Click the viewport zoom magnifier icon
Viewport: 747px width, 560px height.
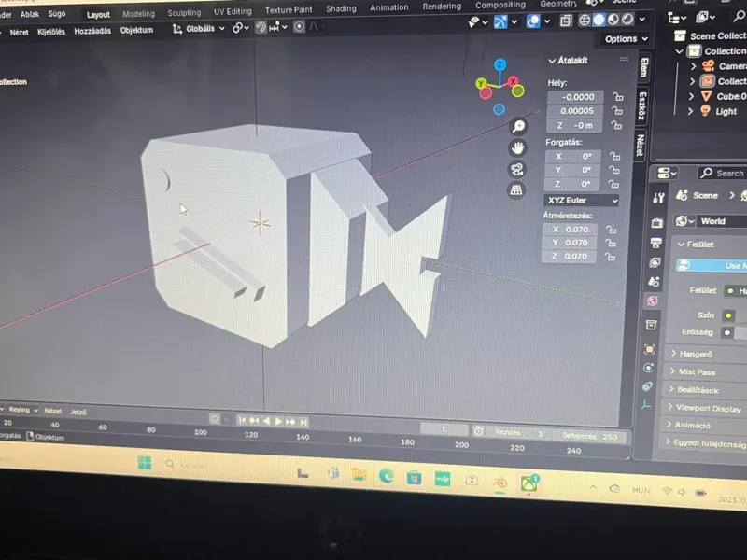[518, 127]
